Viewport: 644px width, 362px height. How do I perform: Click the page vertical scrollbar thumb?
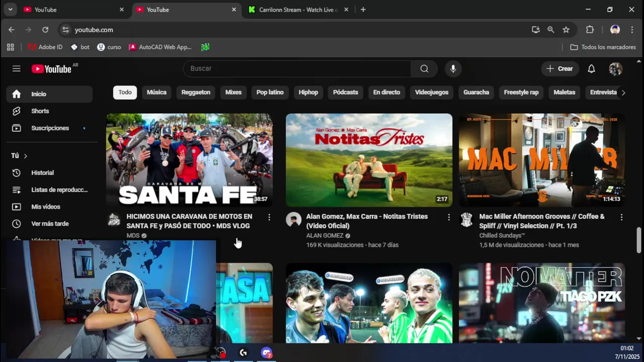[639, 240]
